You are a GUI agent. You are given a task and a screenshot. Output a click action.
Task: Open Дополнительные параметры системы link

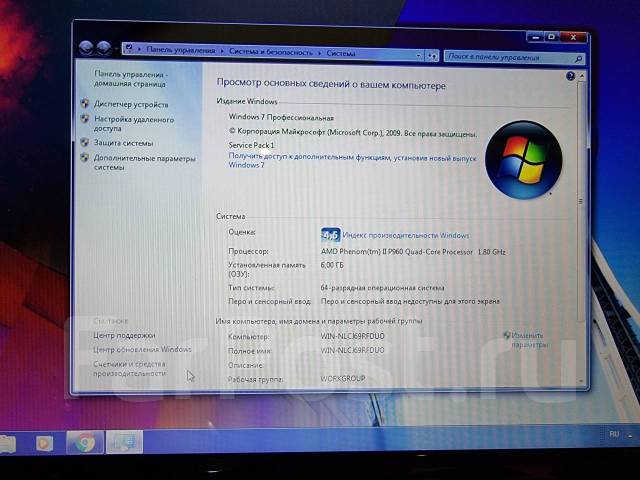(x=144, y=162)
